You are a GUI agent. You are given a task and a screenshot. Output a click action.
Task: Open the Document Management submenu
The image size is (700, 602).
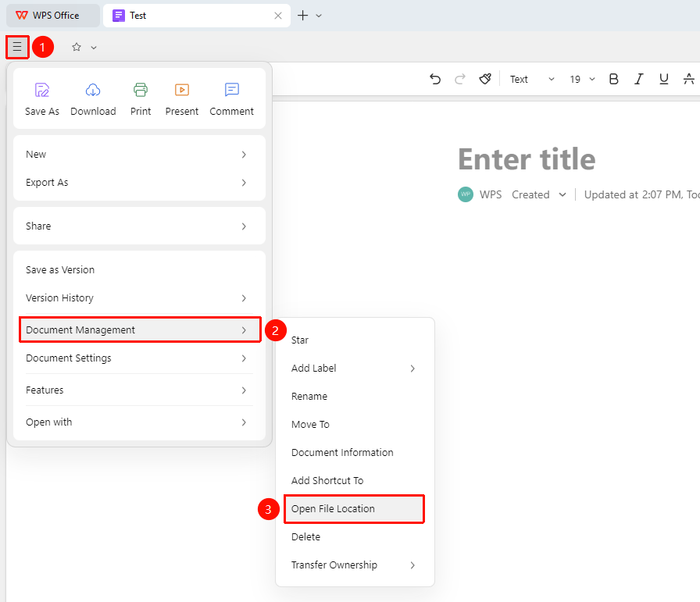click(140, 329)
